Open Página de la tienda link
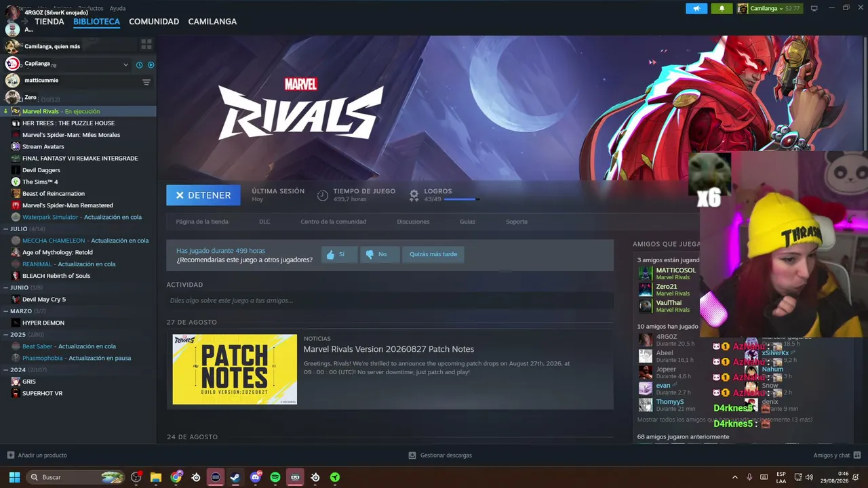The height and width of the screenshot is (488, 868). pos(202,222)
